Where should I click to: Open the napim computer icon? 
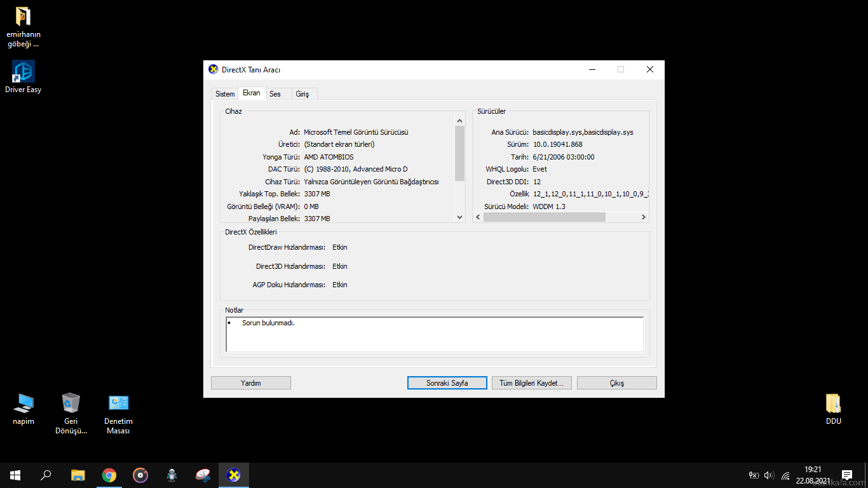coord(24,409)
